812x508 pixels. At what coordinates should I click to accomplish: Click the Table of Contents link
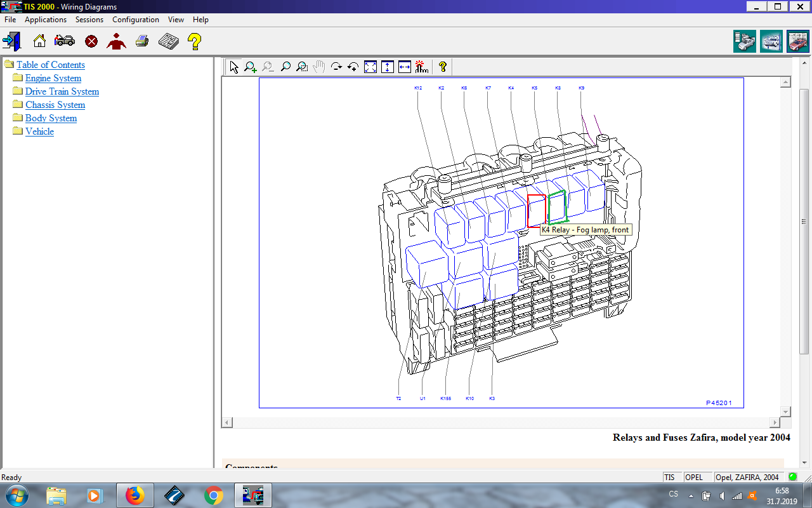click(x=51, y=65)
